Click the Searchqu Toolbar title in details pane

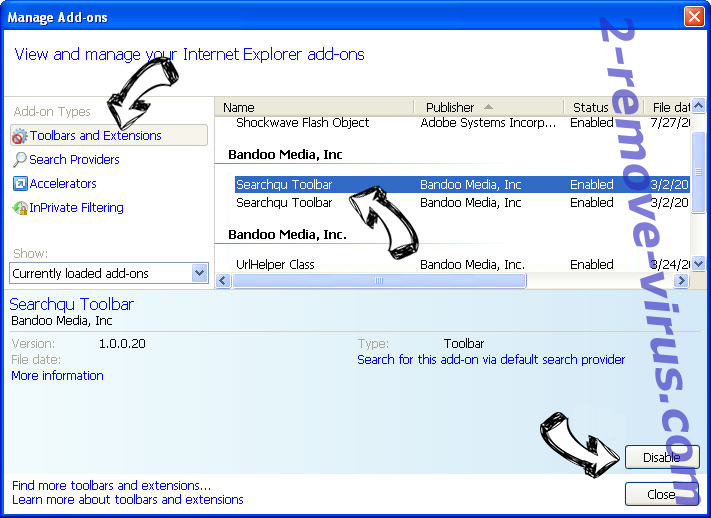click(x=72, y=304)
